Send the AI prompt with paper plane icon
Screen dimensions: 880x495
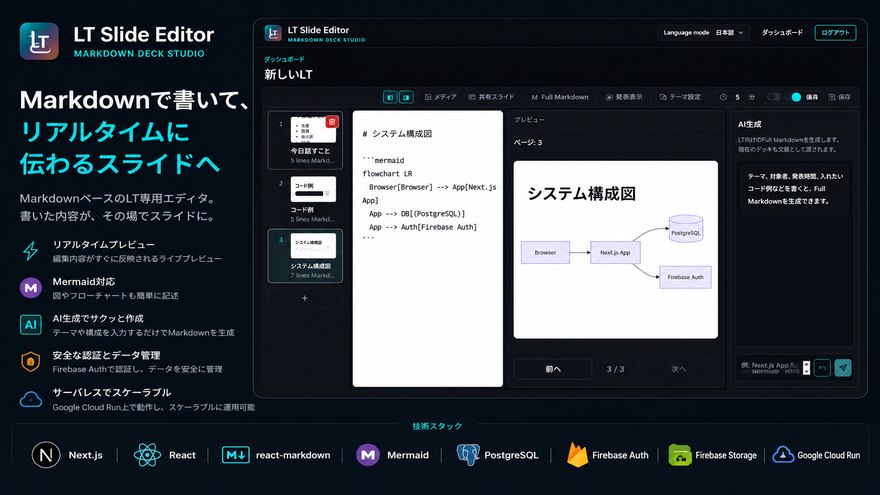coord(843,368)
